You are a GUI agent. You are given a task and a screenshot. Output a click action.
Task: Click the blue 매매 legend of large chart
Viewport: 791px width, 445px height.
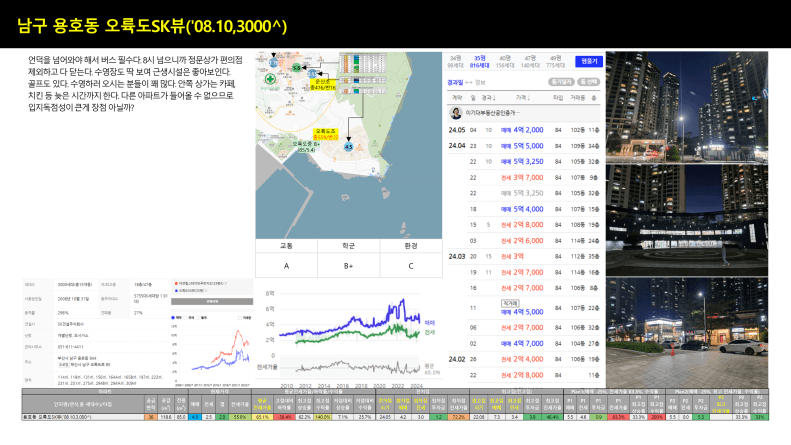pyautogui.click(x=429, y=322)
